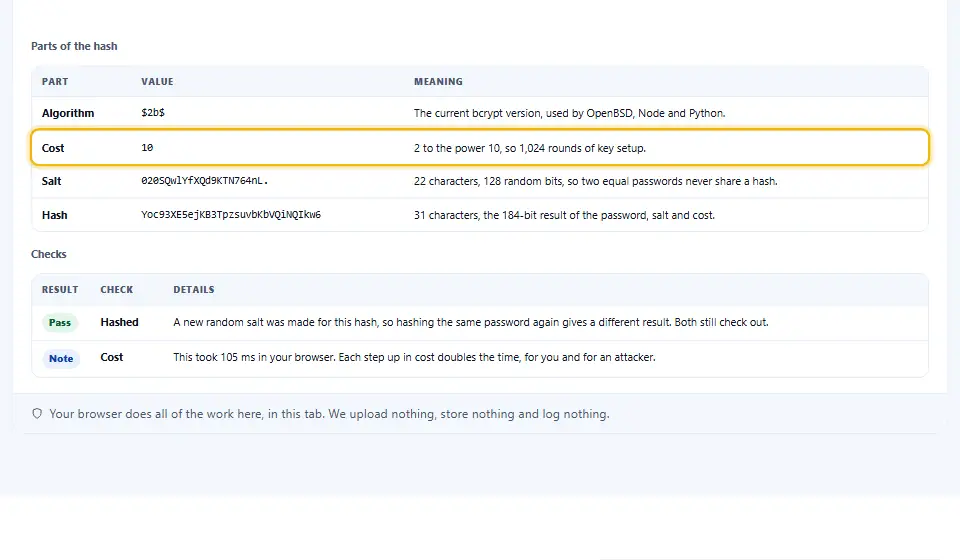Click the green Pass badge
Viewport: 960px width, 560px height.
[60, 323]
